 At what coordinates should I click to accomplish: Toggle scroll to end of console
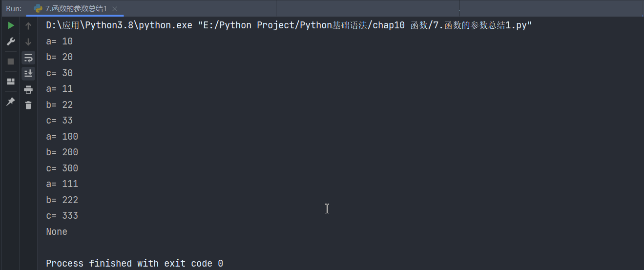click(x=28, y=73)
